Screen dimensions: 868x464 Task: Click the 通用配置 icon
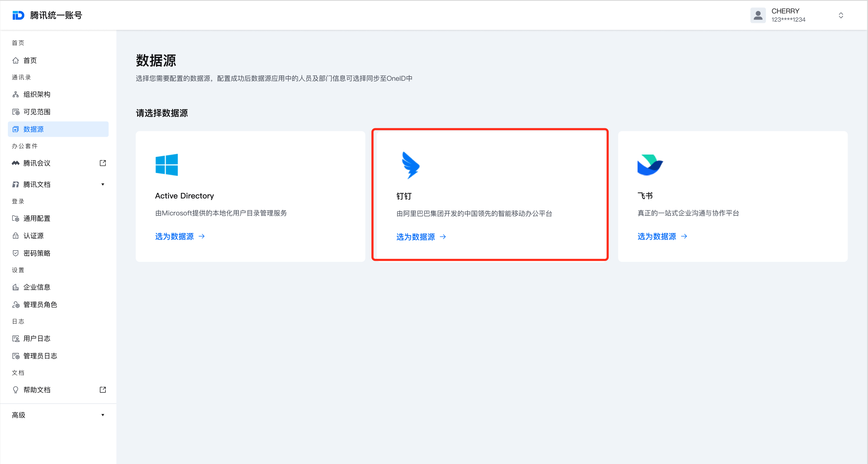[16, 218]
